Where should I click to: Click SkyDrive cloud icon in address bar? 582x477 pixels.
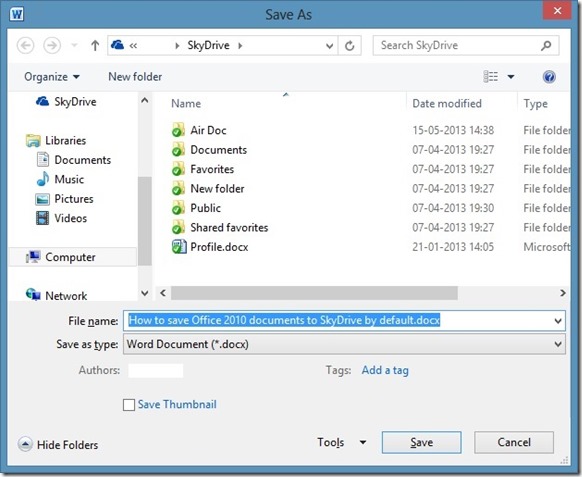[x=117, y=45]
